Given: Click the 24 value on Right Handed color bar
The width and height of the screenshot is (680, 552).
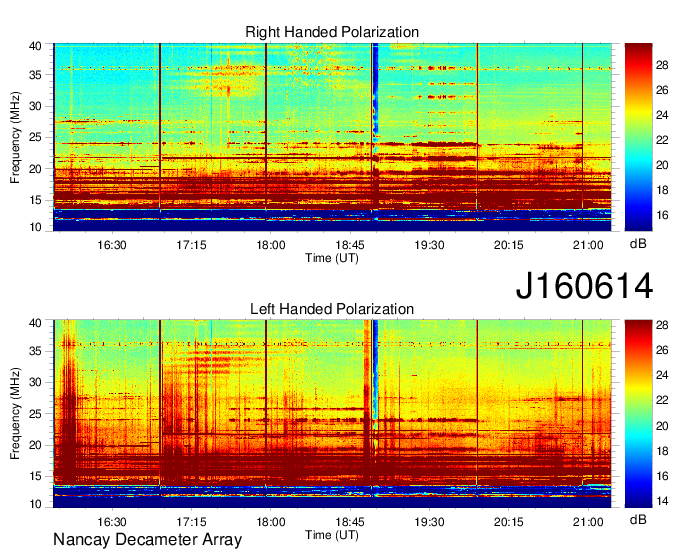Looking at the screenshot, I should tap(662, 115).
